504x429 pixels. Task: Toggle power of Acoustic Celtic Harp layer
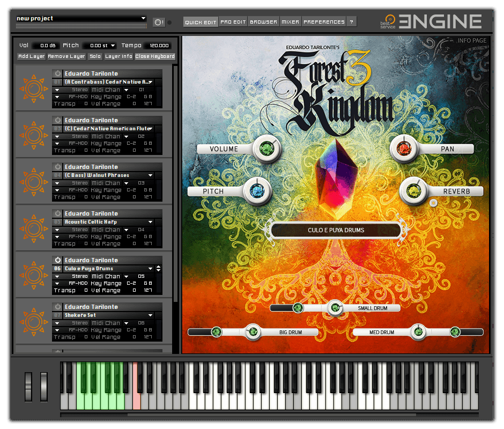pyautogui.click(x=58, y=213)
